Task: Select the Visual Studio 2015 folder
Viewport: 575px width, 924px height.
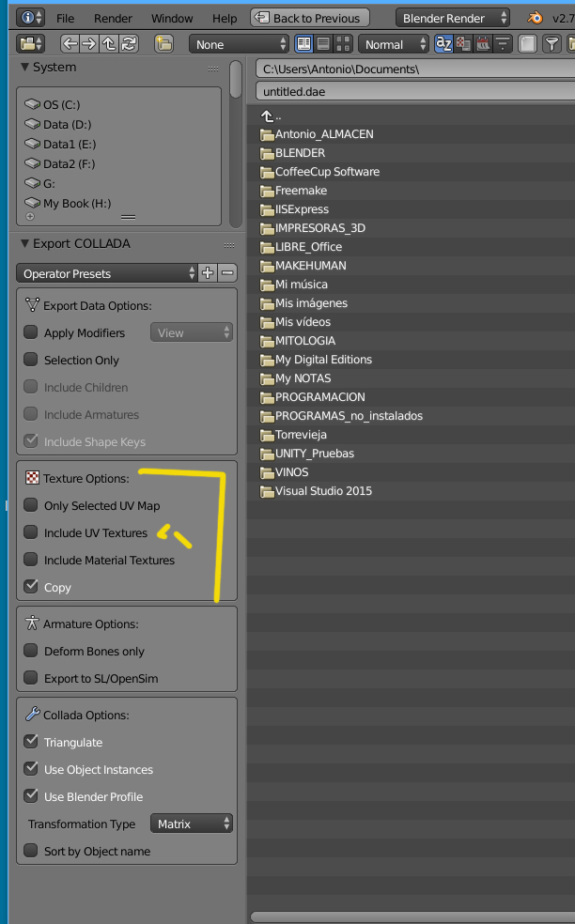Action: [316, 490]
